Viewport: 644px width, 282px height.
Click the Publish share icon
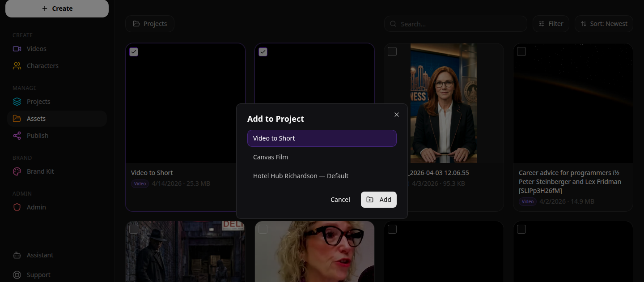[17, 136]
